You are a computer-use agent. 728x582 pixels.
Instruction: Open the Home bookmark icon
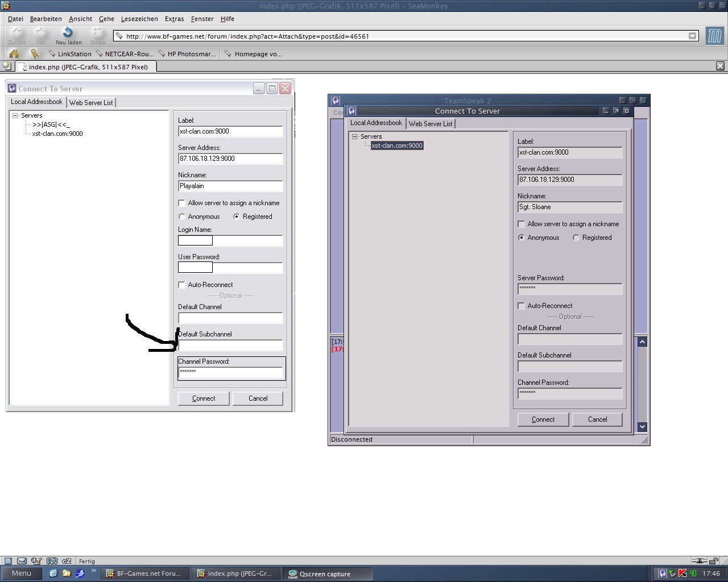tap(14, 54)
